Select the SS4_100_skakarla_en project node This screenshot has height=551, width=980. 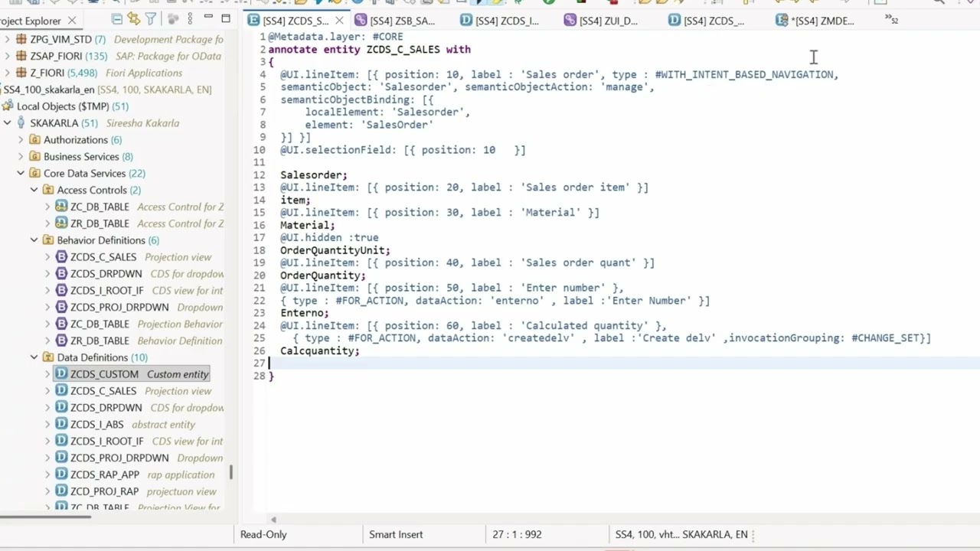click(106, 90)
